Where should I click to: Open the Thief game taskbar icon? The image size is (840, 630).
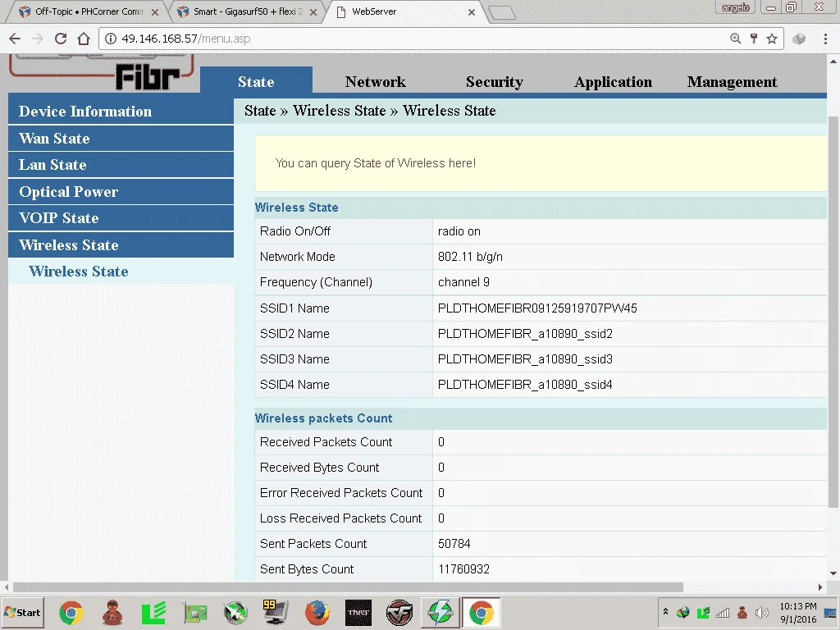coord(358,613)
